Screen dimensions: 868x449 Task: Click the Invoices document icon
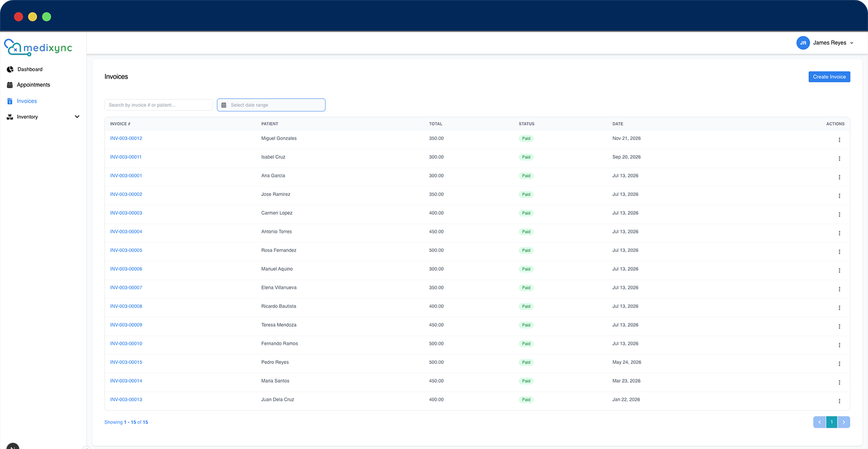10,101
